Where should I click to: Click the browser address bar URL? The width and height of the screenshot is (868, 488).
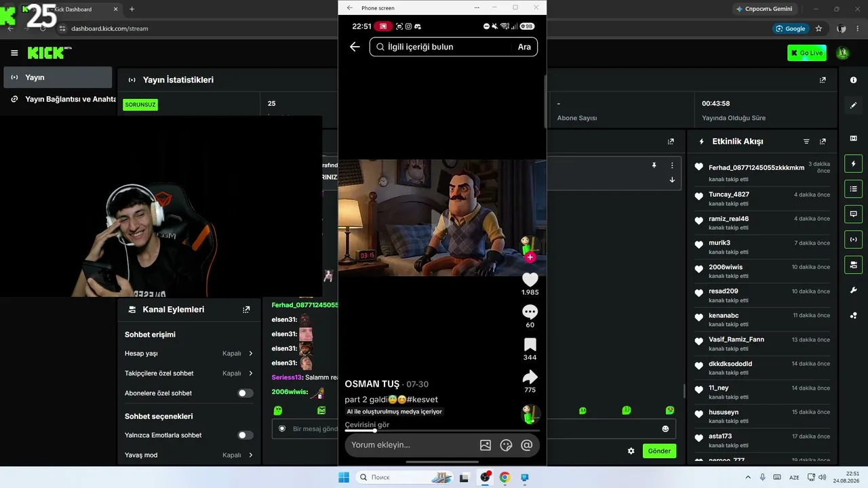[110, 28]
